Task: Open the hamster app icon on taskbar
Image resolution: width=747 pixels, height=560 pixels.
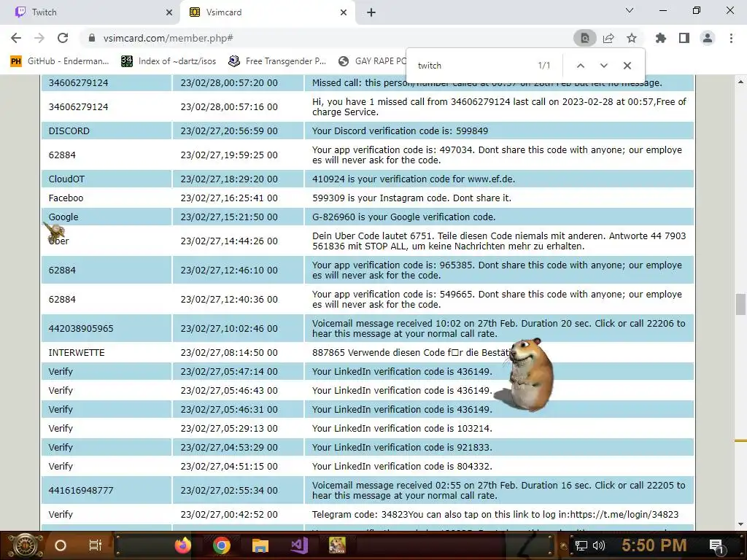Action: tap(337, 545)
